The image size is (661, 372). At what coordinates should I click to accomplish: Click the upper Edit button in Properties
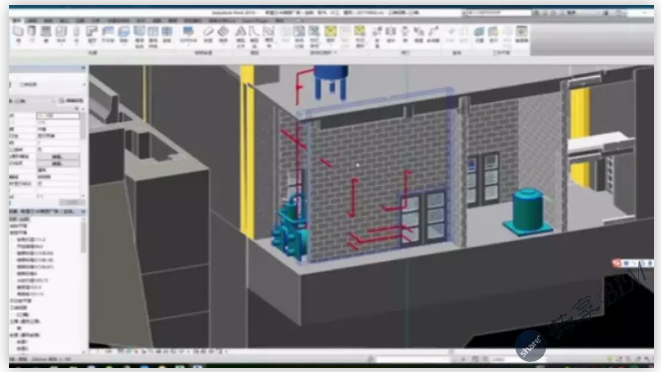tap(58, 156)
